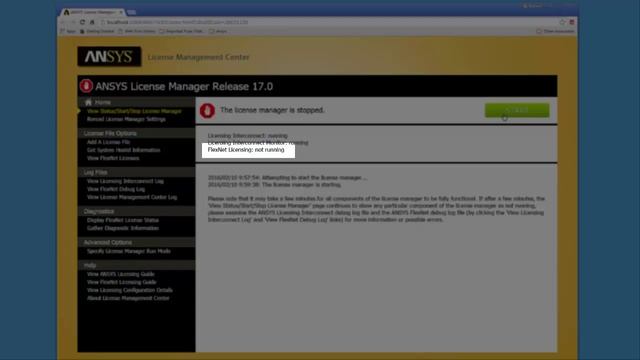
Task: Open About License Management Center
Action: click(128, 298)
